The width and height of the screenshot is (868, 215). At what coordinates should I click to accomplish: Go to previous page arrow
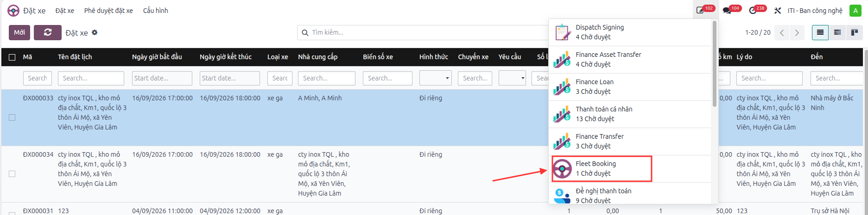coord(782,32)
